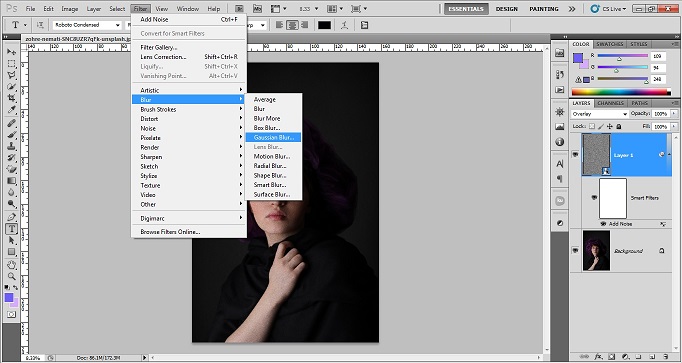Toggle lock position icon

610,127
